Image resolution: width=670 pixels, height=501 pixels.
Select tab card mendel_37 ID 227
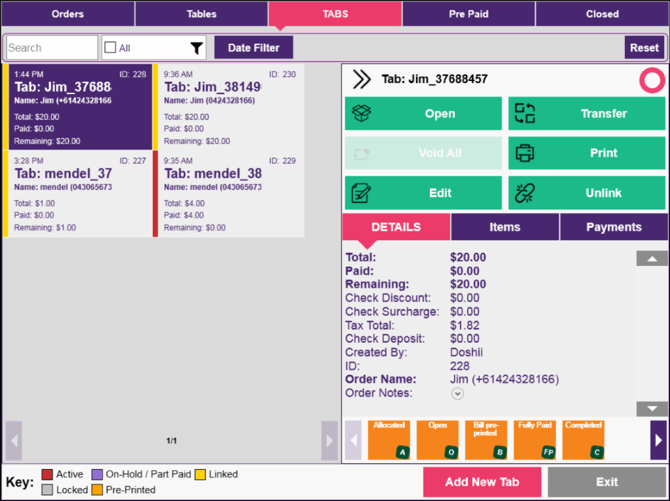coord(78,194)
